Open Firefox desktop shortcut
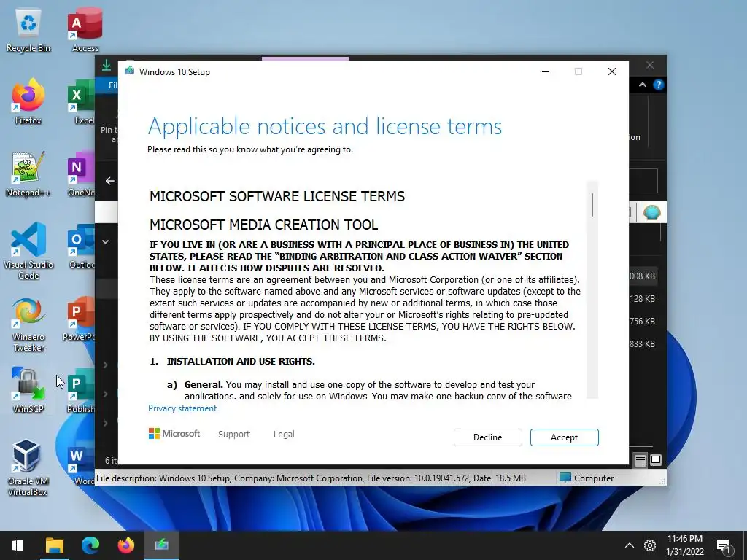 [x=28, y=102]
